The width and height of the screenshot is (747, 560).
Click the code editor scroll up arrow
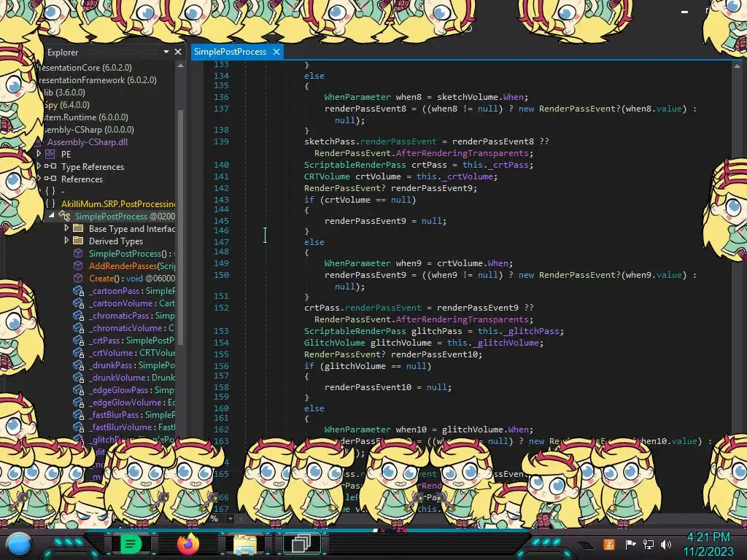coord(737,66)
